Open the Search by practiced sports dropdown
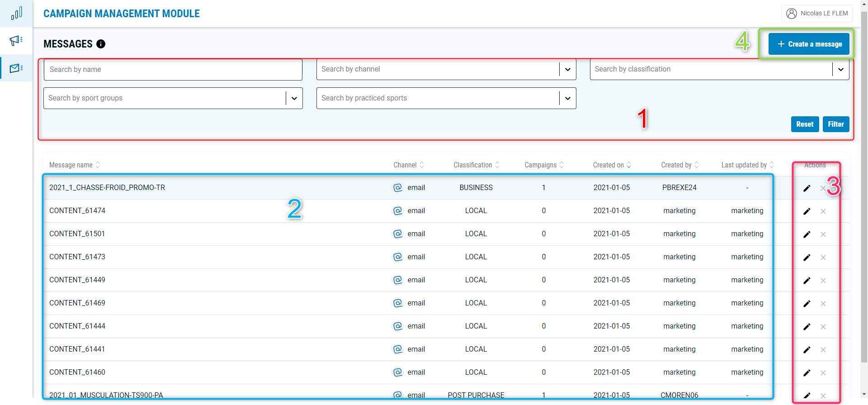 point(446,98)
